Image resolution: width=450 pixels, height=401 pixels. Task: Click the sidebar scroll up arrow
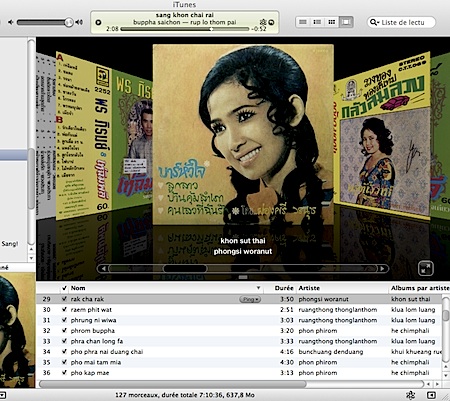coord(31,249)
